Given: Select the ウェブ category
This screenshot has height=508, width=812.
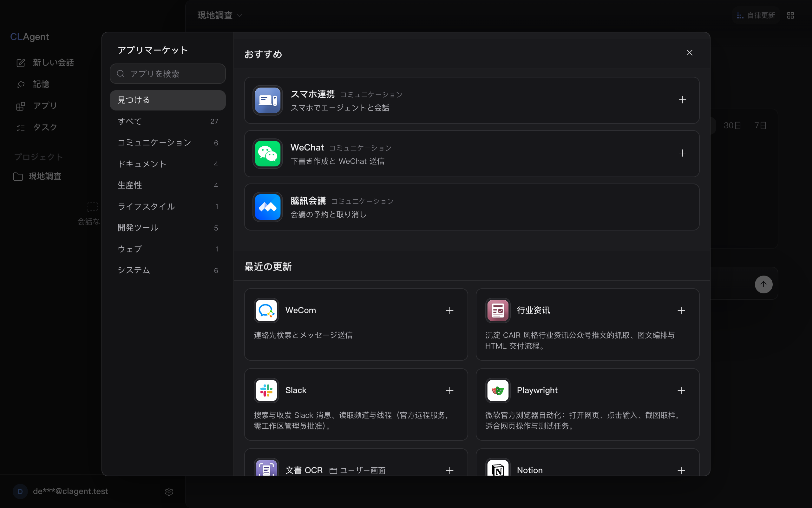Looking at the screenshot, I should [x=168, y=249].
